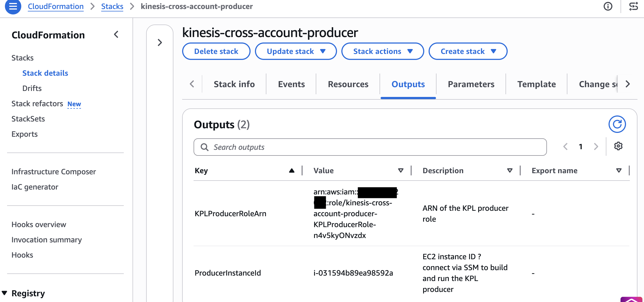Click 'ARN of the KPL producer role' description

pyautogui.click(x=465, y=213)
